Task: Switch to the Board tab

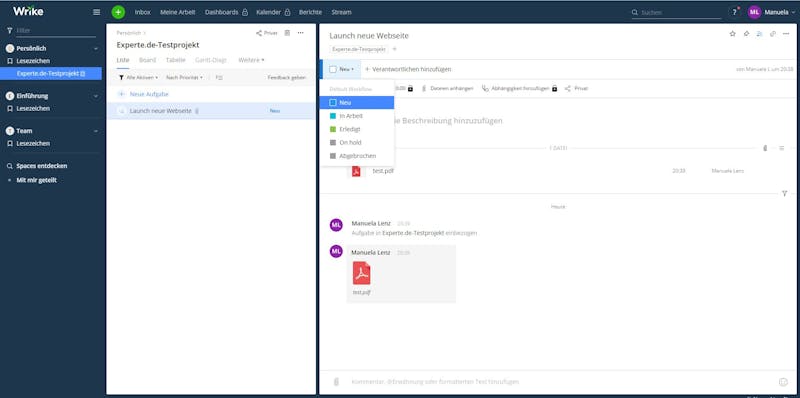Action: [147, 60]
